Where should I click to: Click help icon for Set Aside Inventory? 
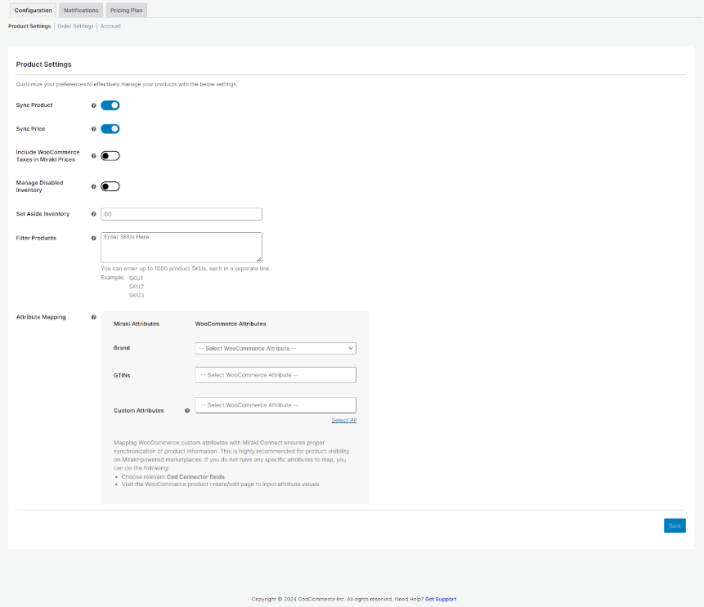coord(94,214)
